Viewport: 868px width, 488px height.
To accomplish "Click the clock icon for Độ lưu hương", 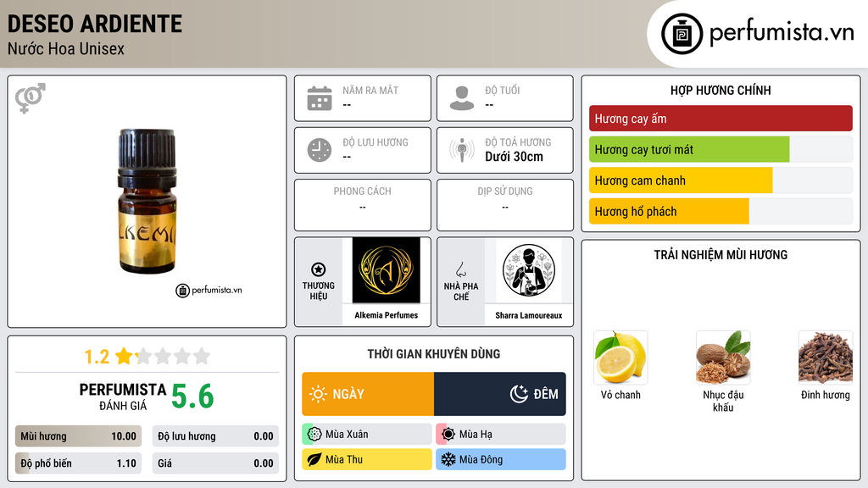I will point(320,150).
